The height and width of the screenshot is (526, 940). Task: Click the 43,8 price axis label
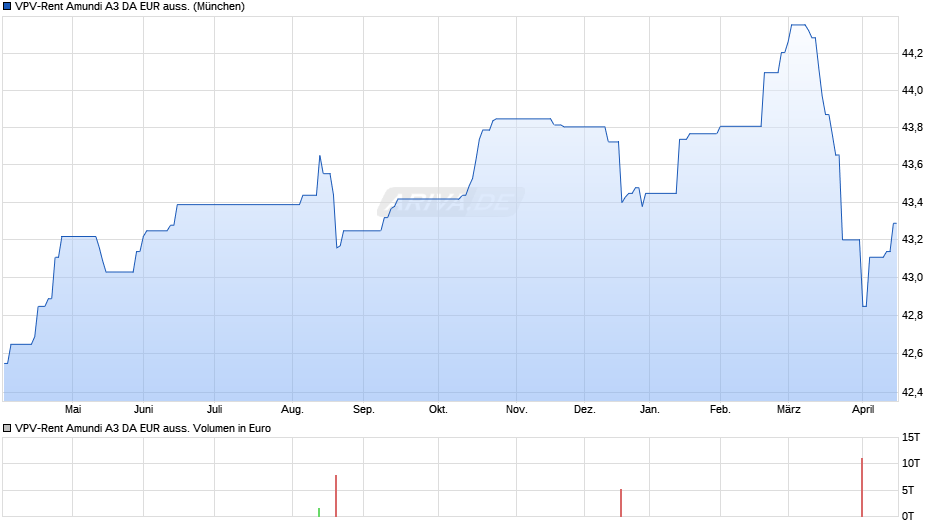(912, 127)
